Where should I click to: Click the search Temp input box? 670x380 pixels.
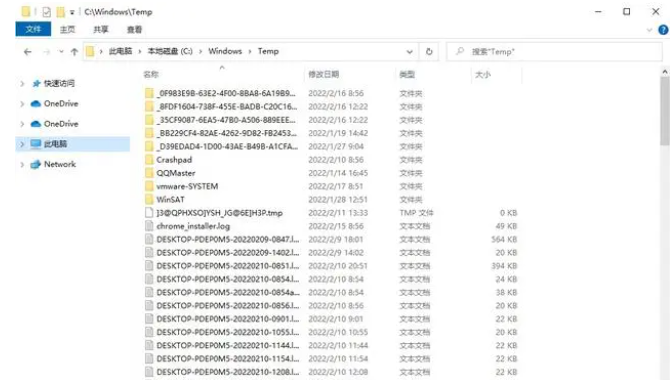554,52
